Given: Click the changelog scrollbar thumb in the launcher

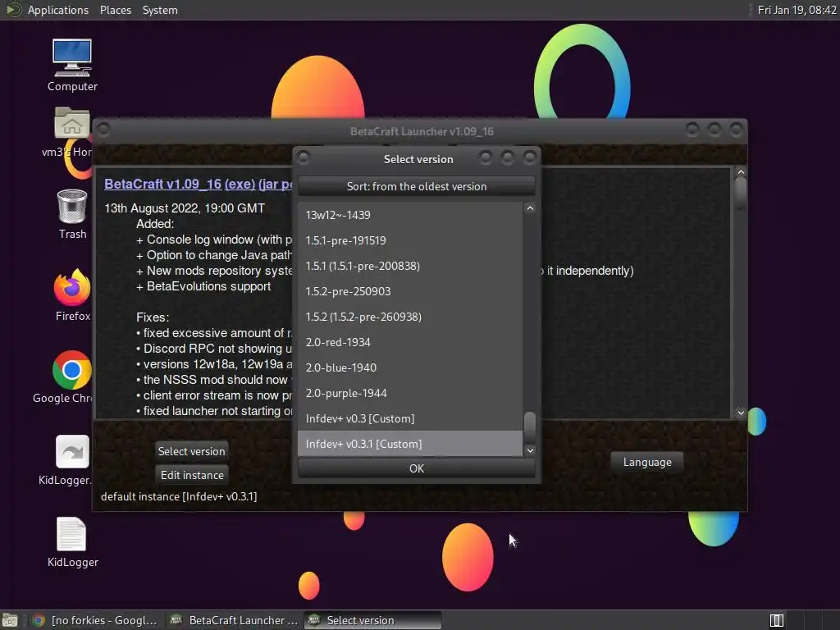Looking at the screenshot, I should pyautogui.click(x=741, y=193).
